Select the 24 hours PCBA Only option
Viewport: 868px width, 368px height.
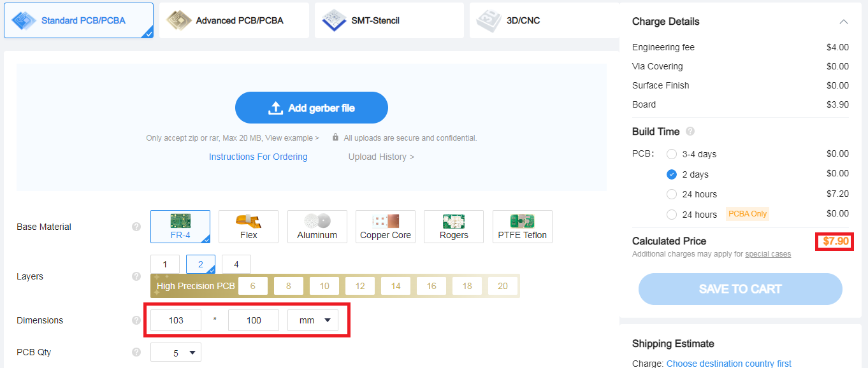(672, 215)
